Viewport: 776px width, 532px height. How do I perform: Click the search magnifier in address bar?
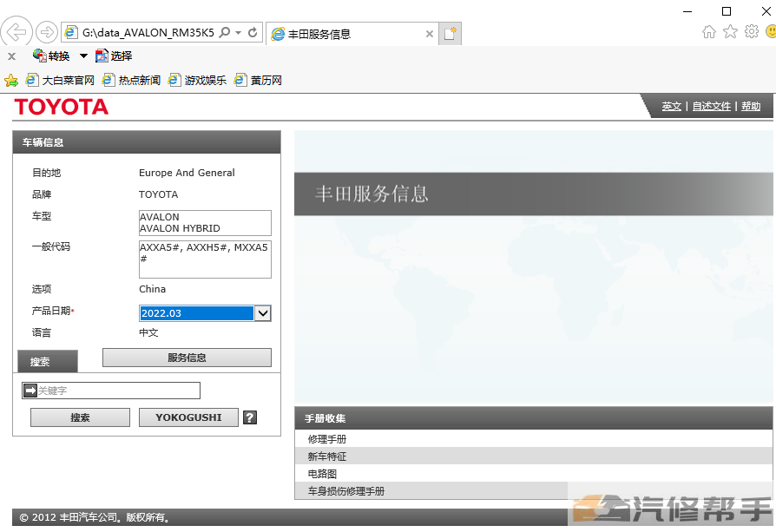click(x=225, y=33)
